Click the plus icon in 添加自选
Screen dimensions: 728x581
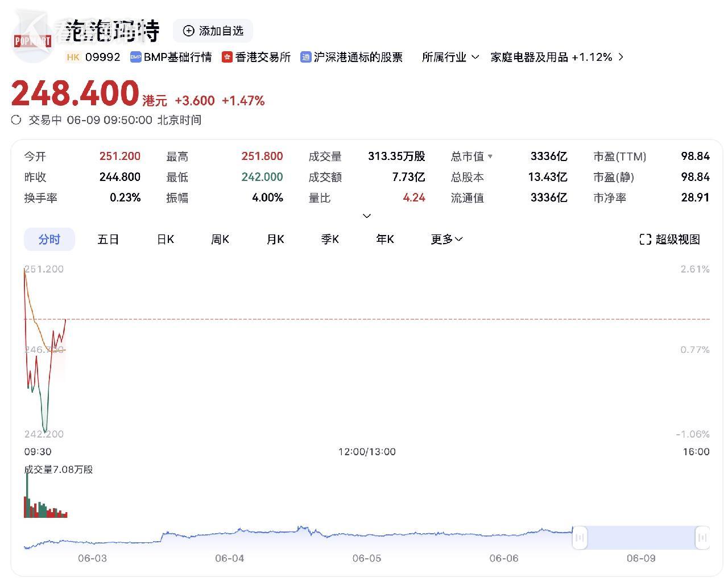click(x=188, y=31)
